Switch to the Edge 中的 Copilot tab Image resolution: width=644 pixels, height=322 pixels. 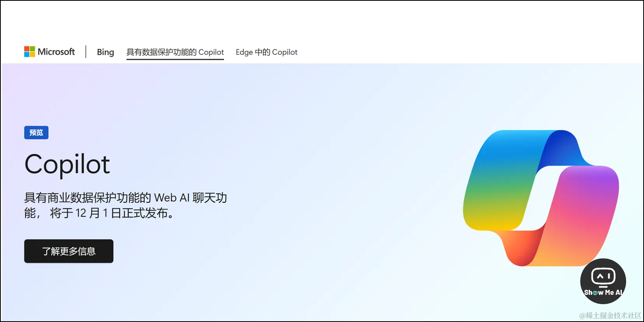[x=266, y=52]
